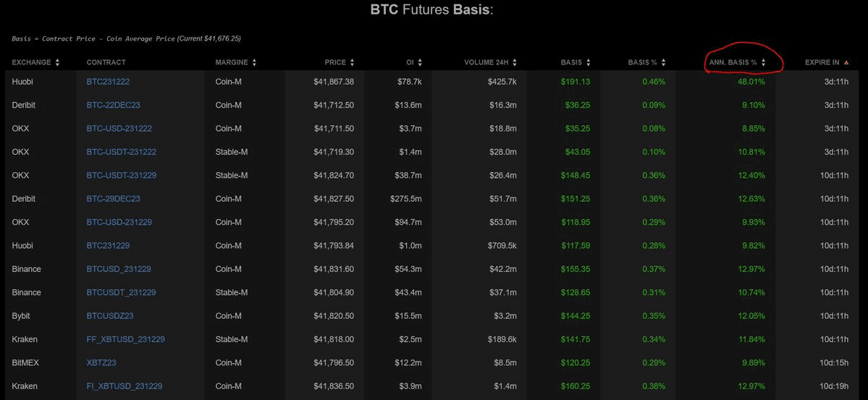Click the BASIS % sort arrows
868x400 pixels.
click(x=663, y=63)
